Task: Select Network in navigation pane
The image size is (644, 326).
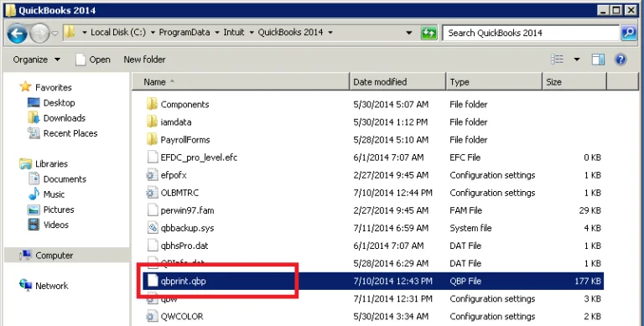Action: (x=52, y=286)
